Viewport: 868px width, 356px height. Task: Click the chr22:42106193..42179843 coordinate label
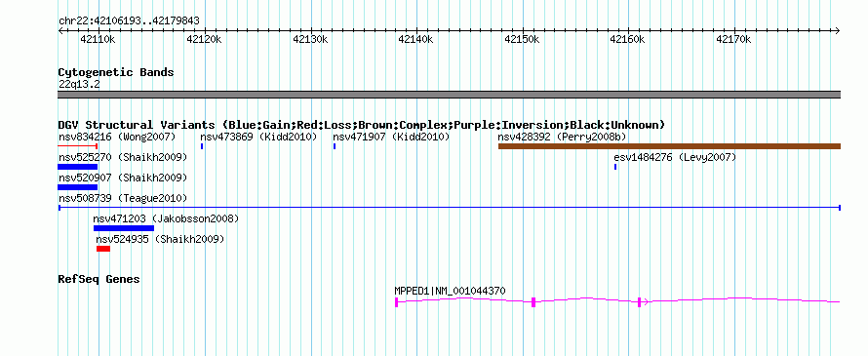129,21
